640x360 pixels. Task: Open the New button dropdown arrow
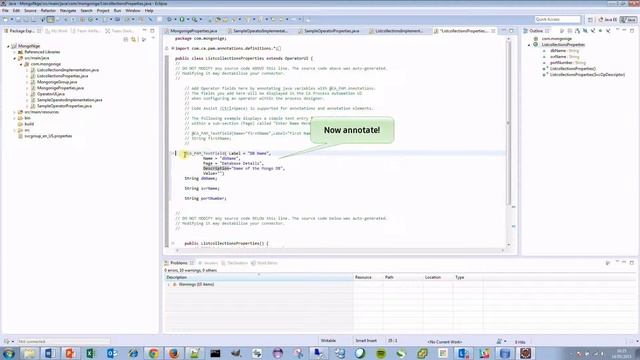point(11,19)
